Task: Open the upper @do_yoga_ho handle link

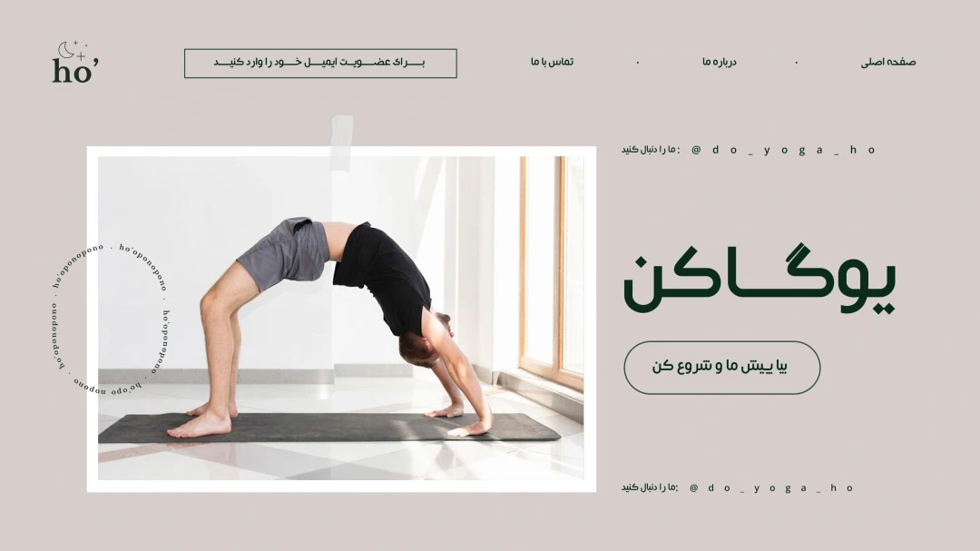Action: tap(783, 150)
